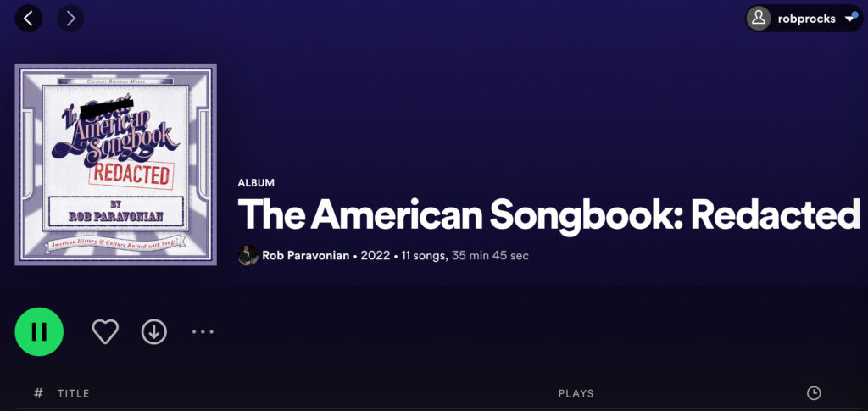Select the PLAYS column header
The height and width of the screenshot is (411, 868).
[x=576, y=394]
